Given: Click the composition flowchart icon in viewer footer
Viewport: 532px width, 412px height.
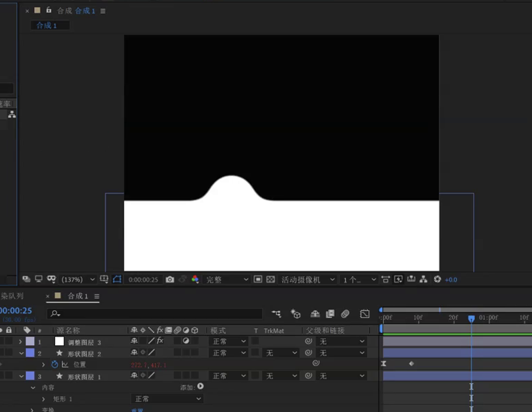Looking at the screenshot, I should (x=423, y=279).
